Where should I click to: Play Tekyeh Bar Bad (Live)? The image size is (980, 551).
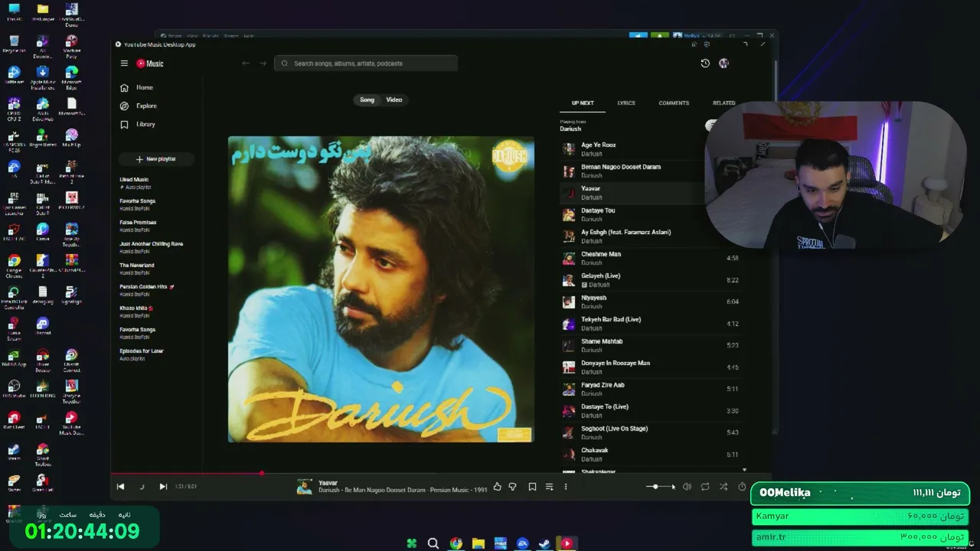(x=651, y=324)
